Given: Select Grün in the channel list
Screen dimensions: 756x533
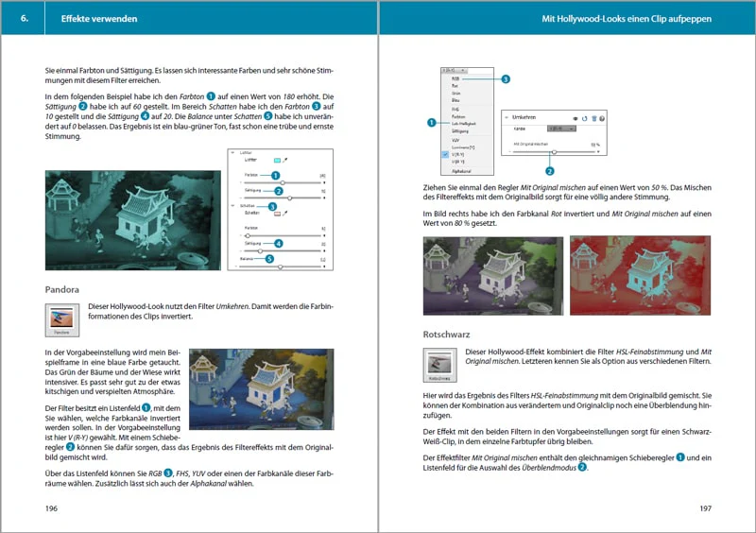Looking at the screenshot, I should tap(456, 94).
